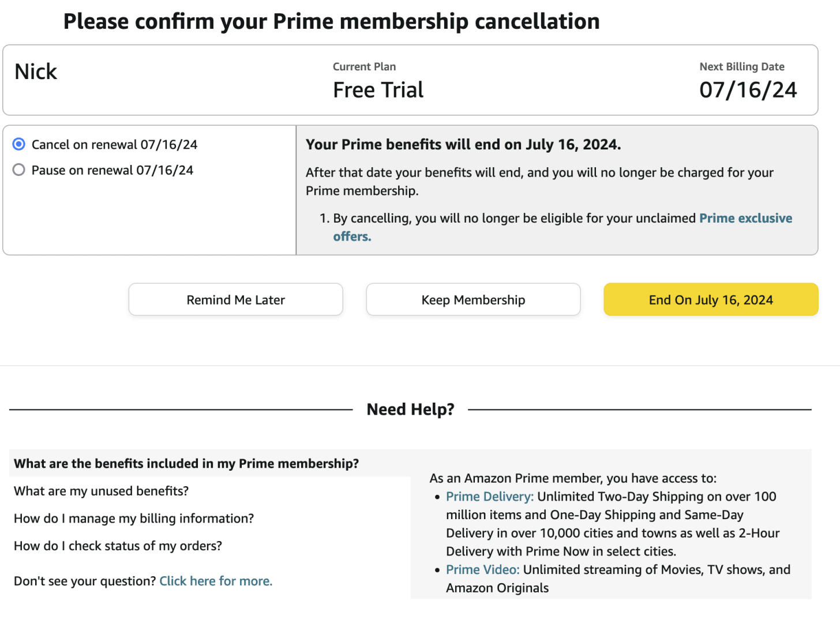840x627 pixels.
Task: Click the Need Help? heading
Action: point(411,410)
